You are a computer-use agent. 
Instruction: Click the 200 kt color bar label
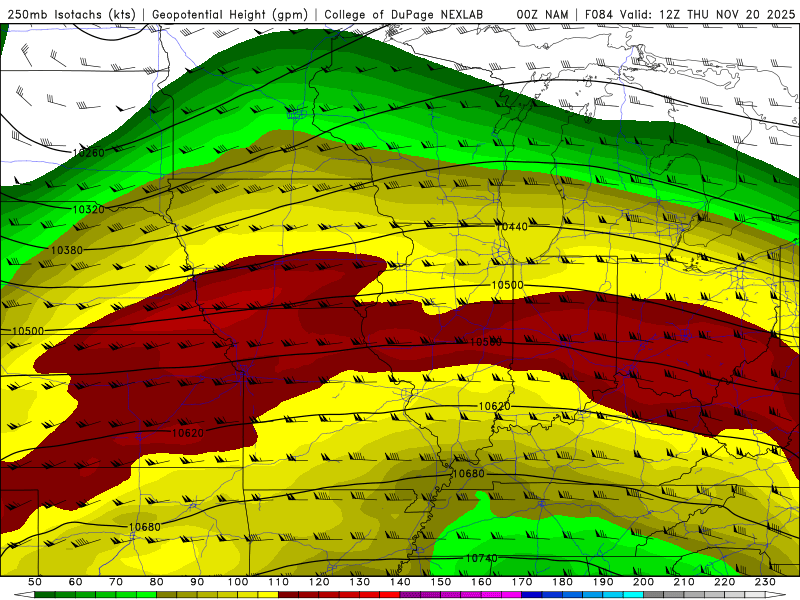[643, 582]
